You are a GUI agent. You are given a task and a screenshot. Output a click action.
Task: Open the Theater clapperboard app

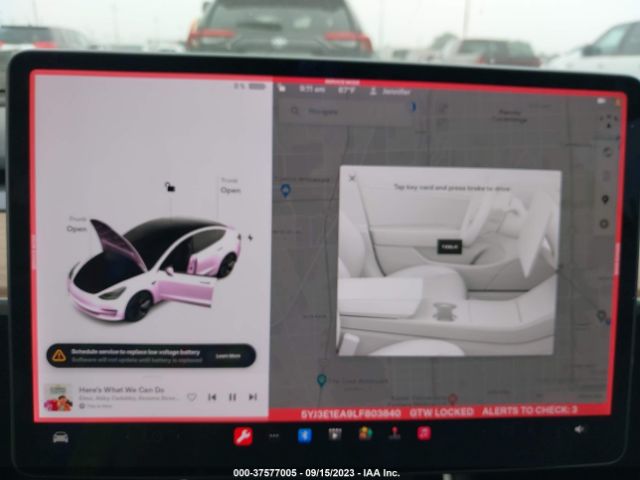(335, 434)
